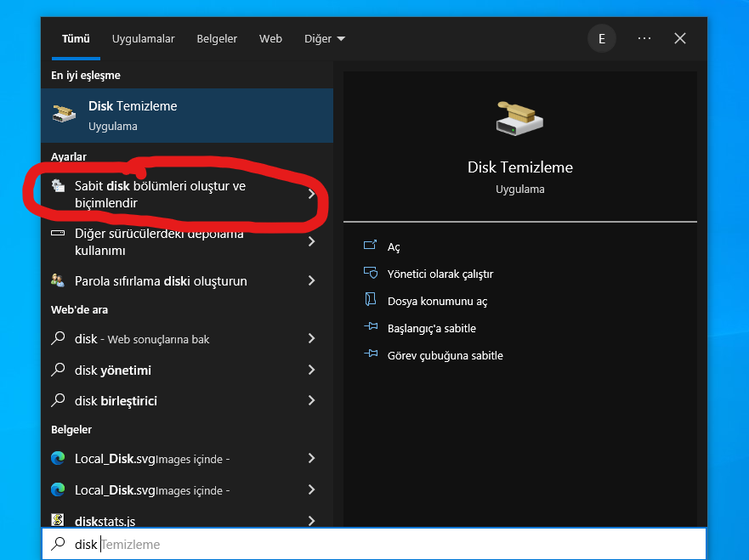Expand arrow for disk birleştirici suggestion
This screenshot has height=560, width=749.
tap(311, 400)
